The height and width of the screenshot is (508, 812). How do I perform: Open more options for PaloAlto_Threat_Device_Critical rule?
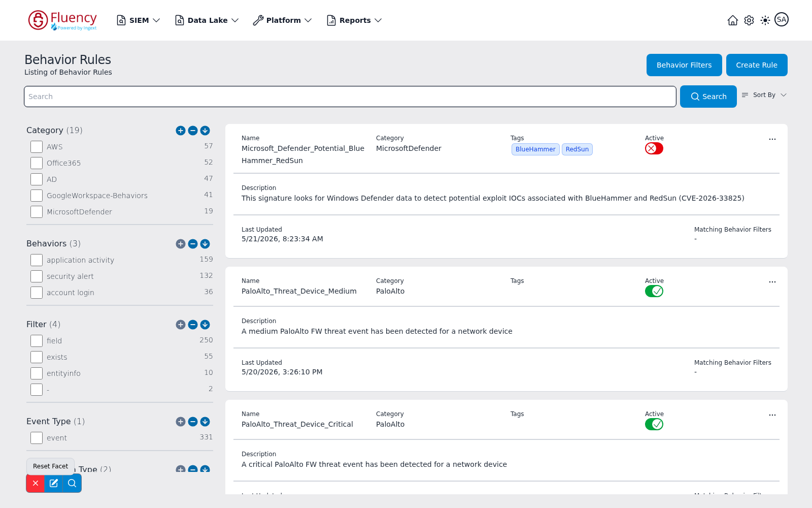tap(772, 415)
